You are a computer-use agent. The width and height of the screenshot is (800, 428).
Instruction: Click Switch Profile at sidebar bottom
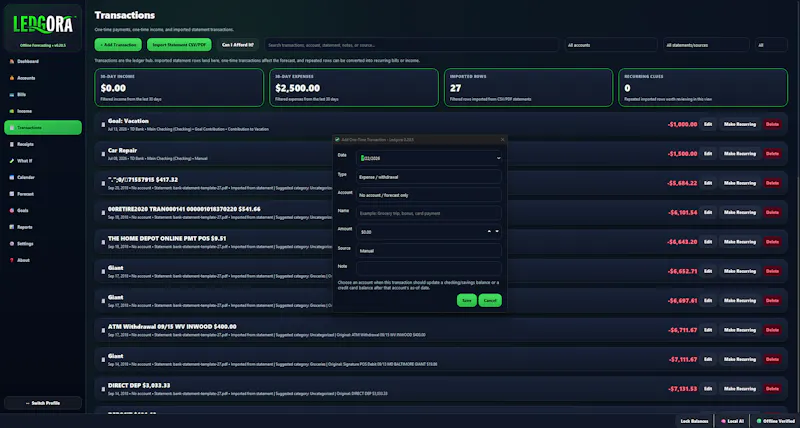tap(43, 403)
